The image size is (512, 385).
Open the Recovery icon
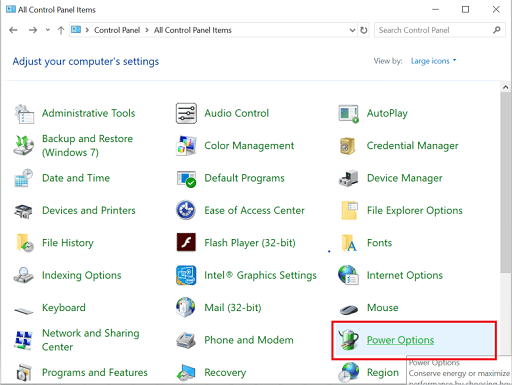(x=186, y=373)
